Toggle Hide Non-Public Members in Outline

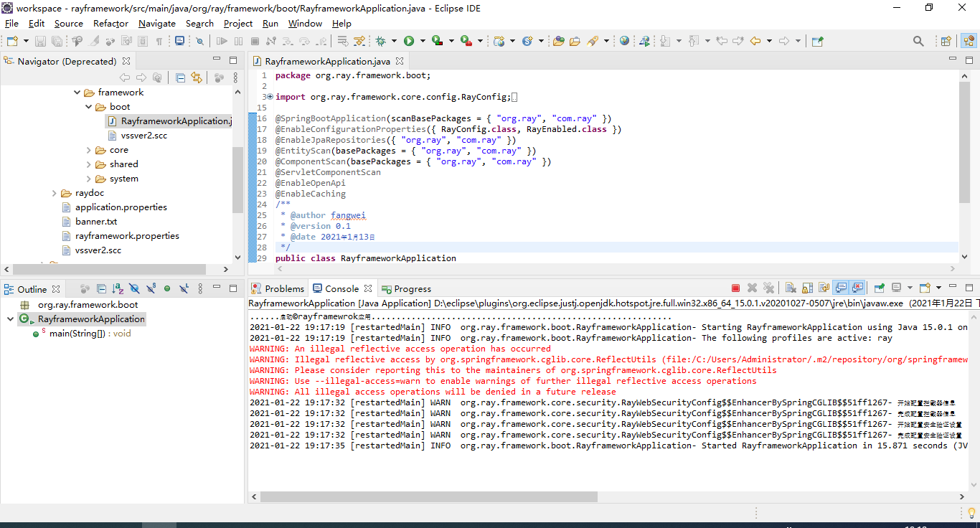pyautogui.click(x=167, y=288)
